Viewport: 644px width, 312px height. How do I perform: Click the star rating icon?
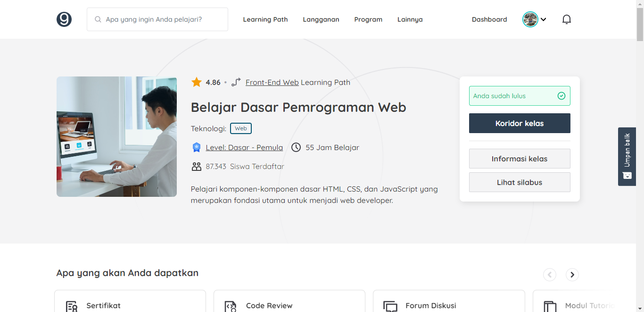[196, 82]
